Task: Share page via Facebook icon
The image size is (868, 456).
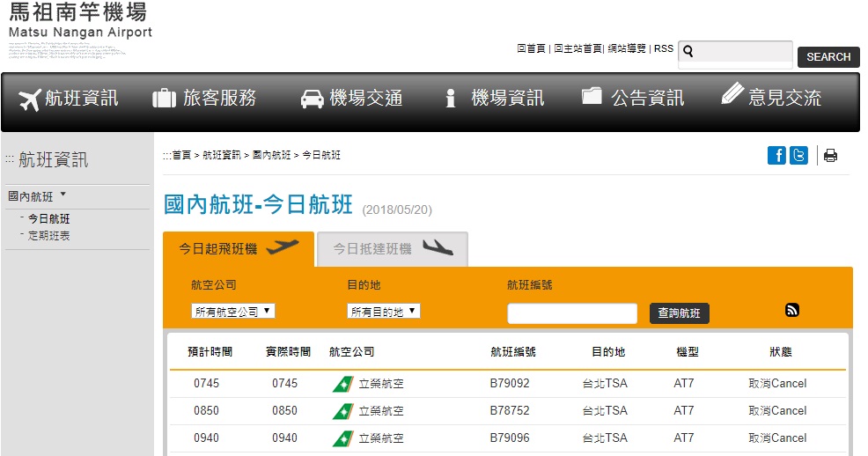Action: pos(776,156)
